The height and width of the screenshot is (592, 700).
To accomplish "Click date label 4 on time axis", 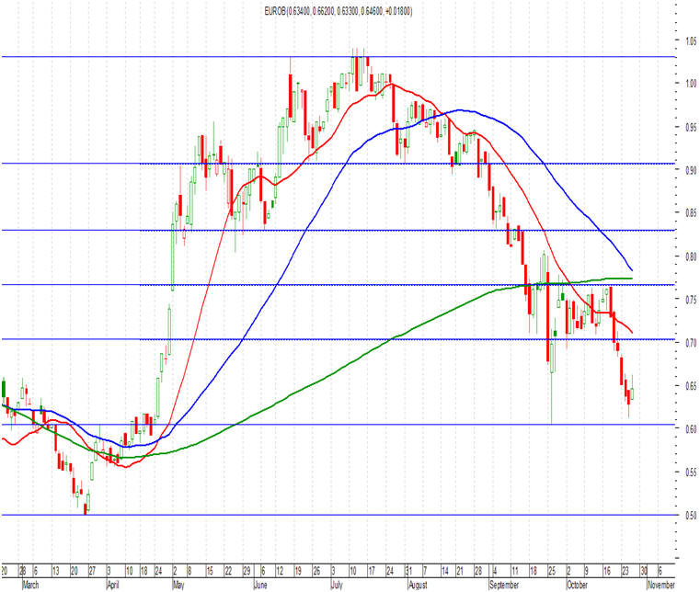I will point(495,571).
